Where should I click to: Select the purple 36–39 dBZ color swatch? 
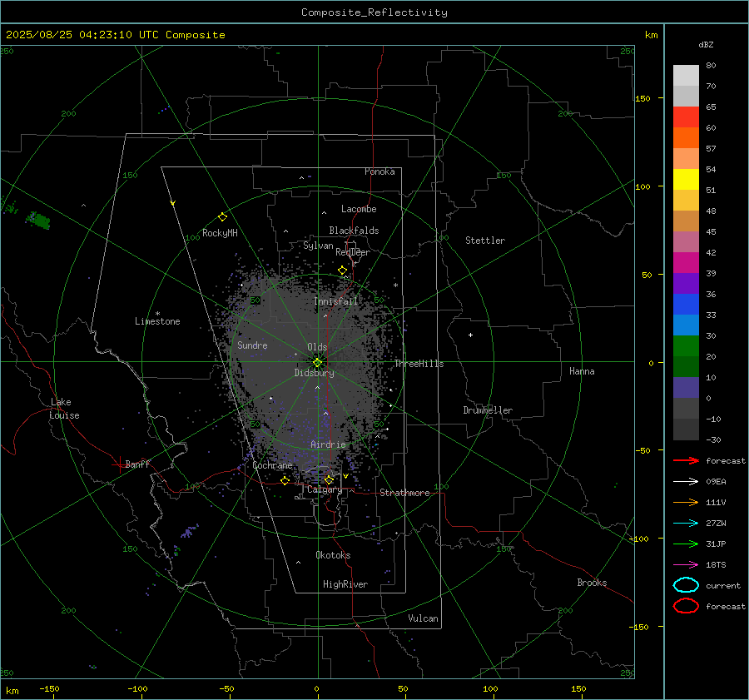(686, 284)
